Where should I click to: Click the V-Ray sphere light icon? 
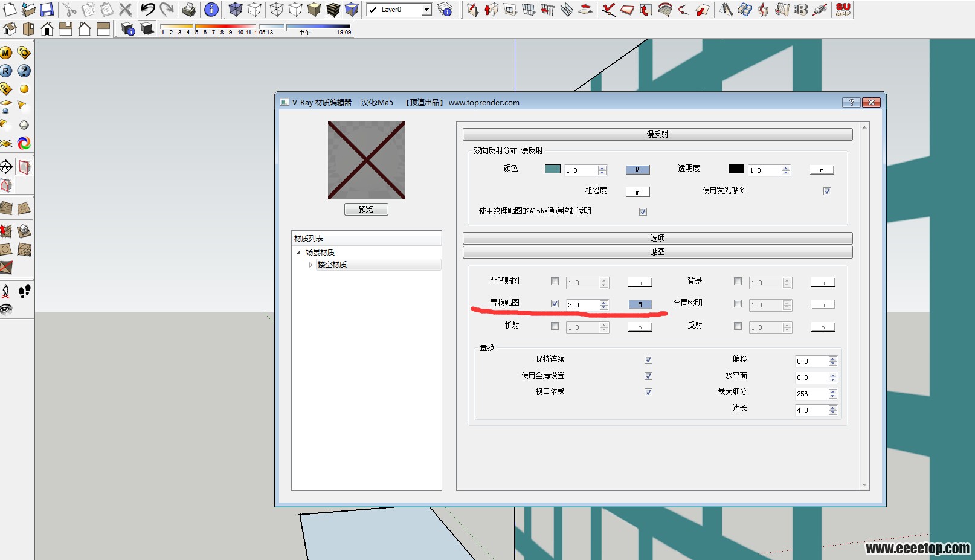[24, 89]
